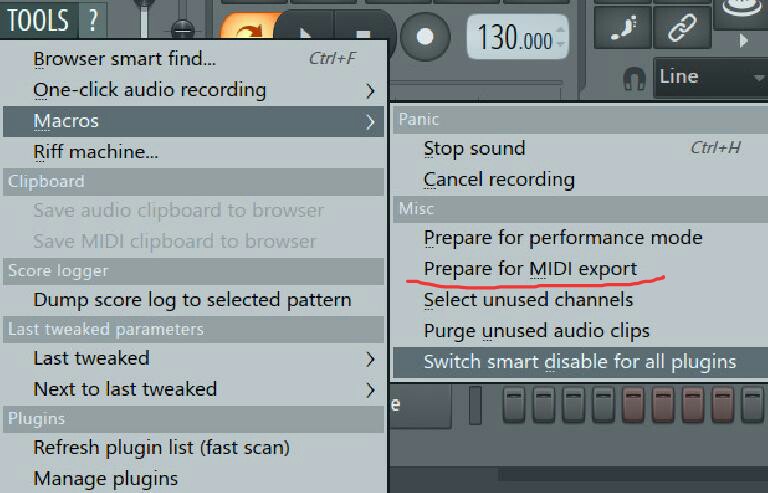Toggle the last red step sequencer button

pos(723,404)
